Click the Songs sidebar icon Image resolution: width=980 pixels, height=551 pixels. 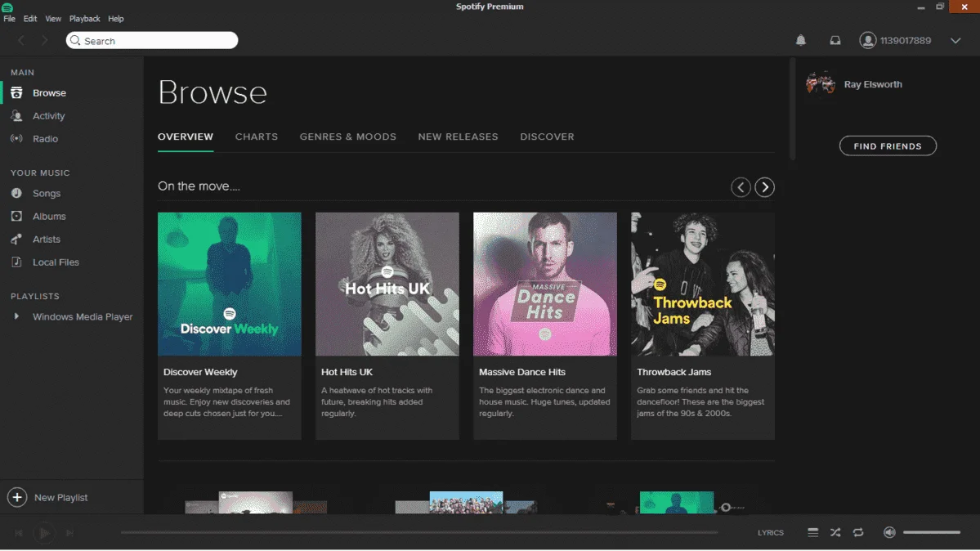[x=16, y=193]
